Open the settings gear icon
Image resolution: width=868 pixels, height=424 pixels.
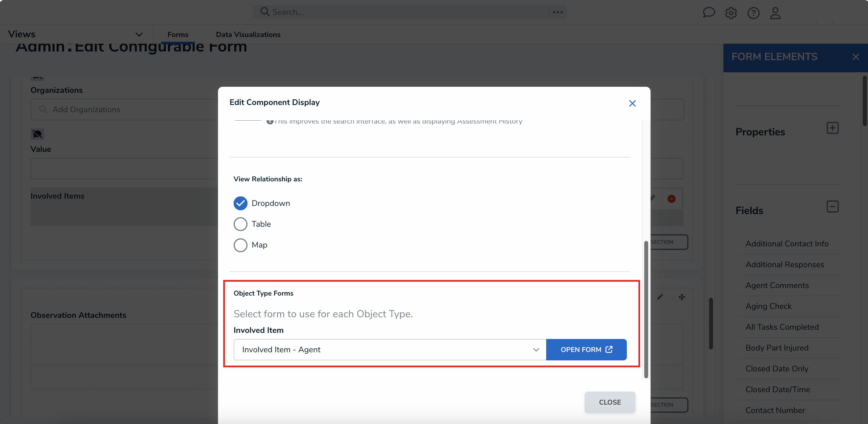731,13
